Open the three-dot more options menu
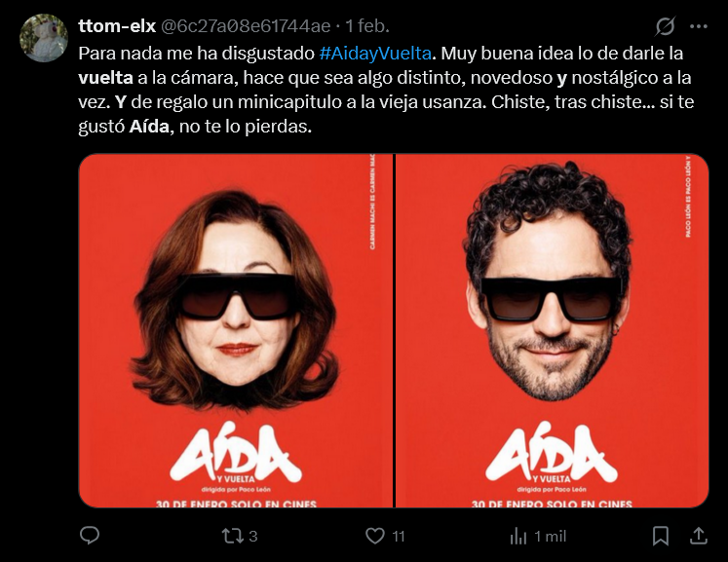 coord(699,26)
